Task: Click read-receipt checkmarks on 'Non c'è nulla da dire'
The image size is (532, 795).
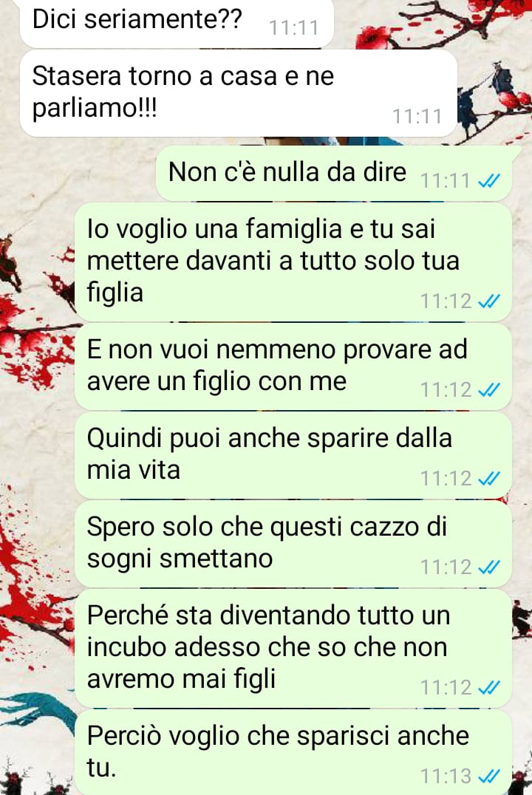Action: coord(489,180)
